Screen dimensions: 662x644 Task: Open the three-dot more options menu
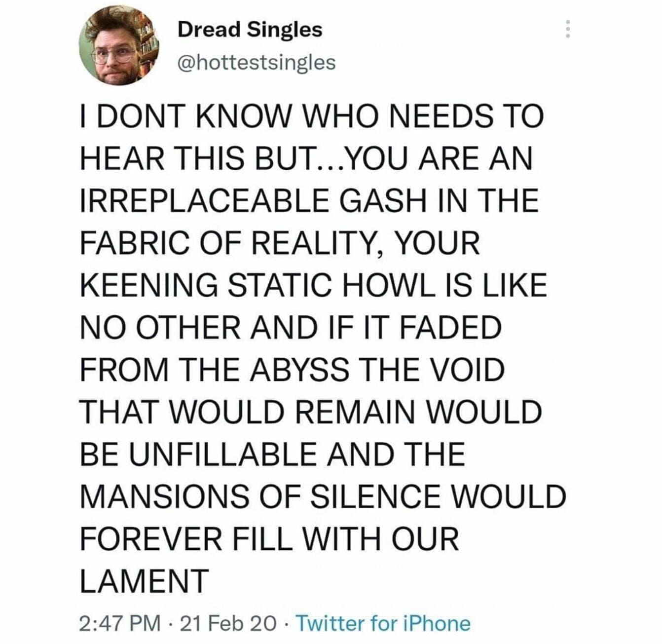(x=568, y=29)
